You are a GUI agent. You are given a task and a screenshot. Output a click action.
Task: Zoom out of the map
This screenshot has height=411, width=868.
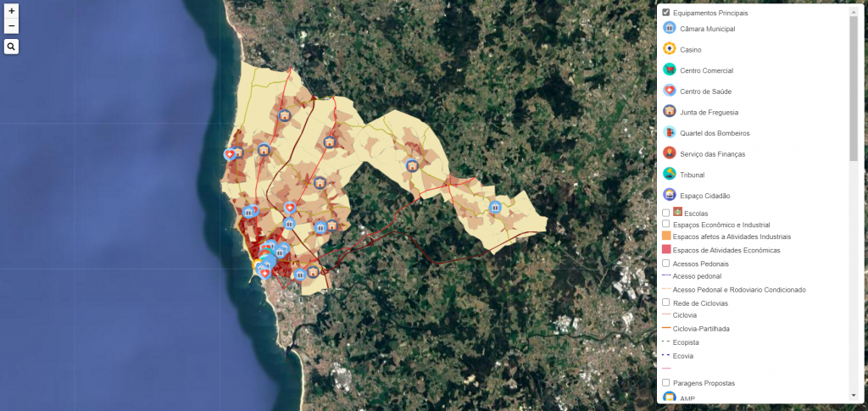coord(12,26)
